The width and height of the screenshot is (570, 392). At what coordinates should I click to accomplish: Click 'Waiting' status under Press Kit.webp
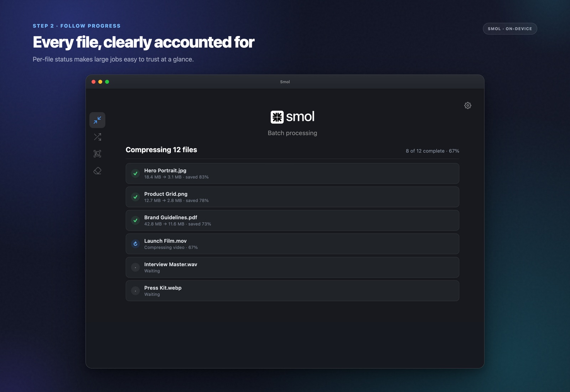(x=152, y=295)
